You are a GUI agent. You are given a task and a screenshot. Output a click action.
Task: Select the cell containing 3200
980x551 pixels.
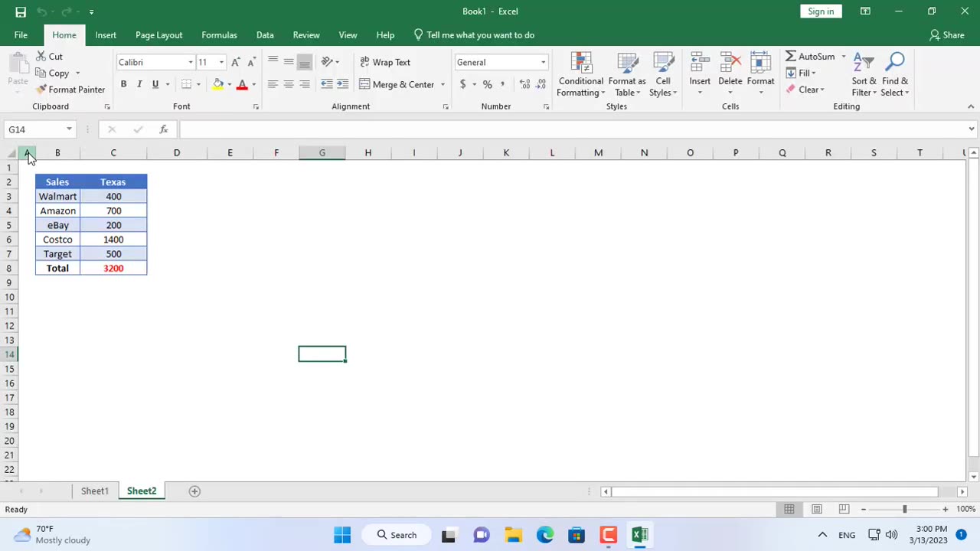point(113,269)
